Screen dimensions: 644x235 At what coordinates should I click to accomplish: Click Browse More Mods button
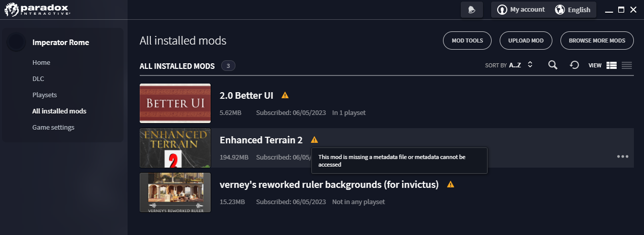[596, 41]
